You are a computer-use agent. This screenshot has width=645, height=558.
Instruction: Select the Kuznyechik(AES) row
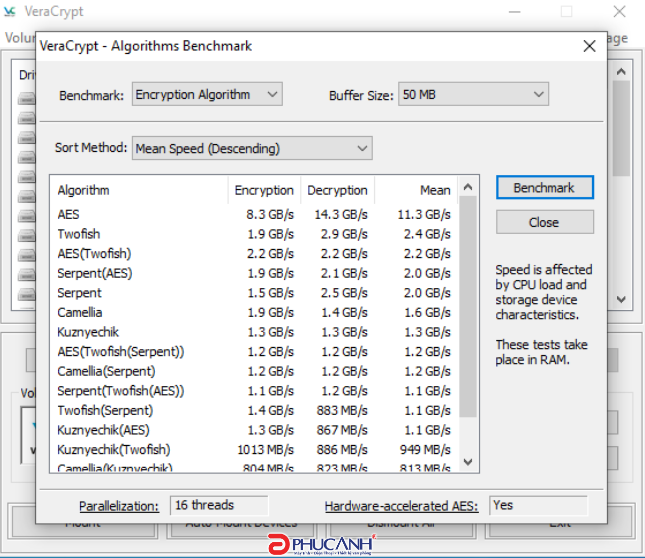coord(254,430)
